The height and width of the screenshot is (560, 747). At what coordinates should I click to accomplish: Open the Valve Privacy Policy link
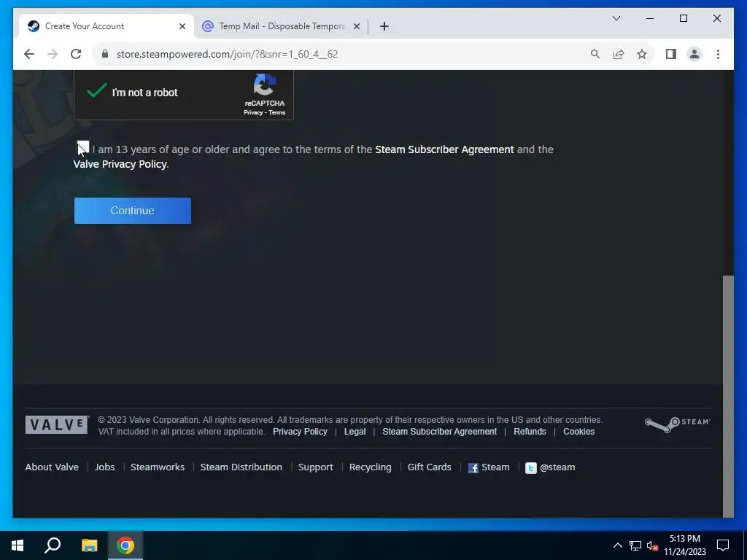[120, 164]
